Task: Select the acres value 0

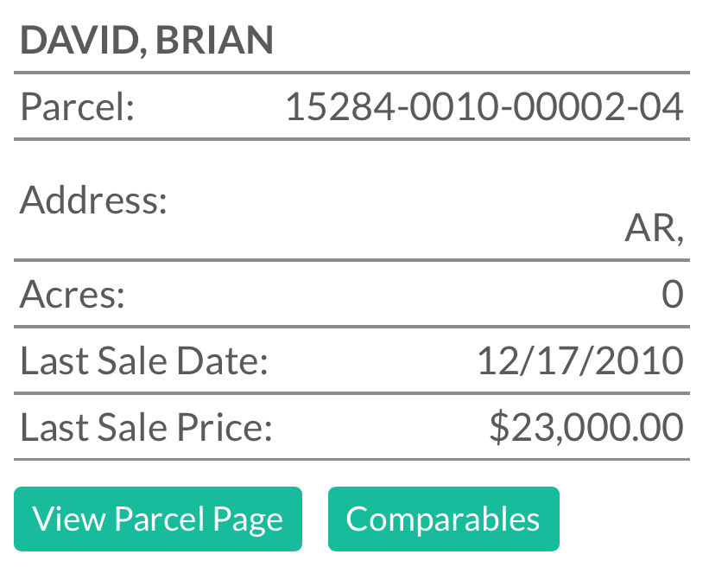Action: coord(672,295)
